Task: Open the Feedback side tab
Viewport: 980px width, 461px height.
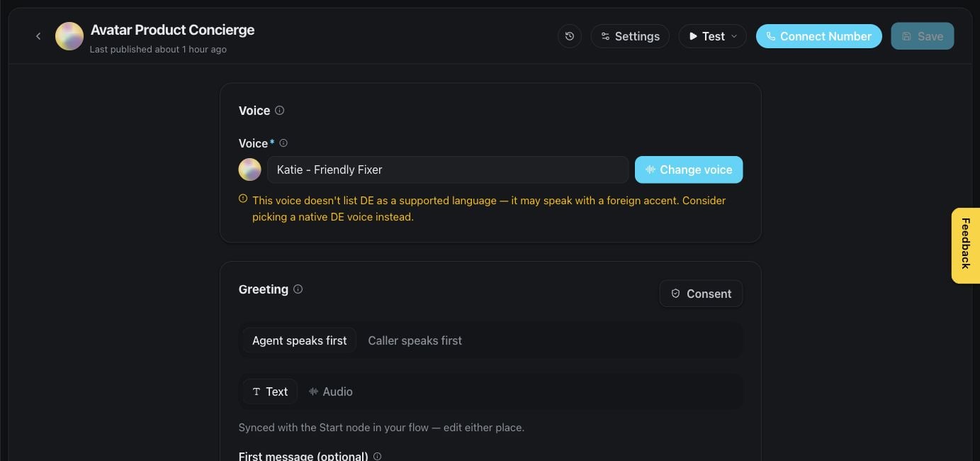Action: point(966,245)
